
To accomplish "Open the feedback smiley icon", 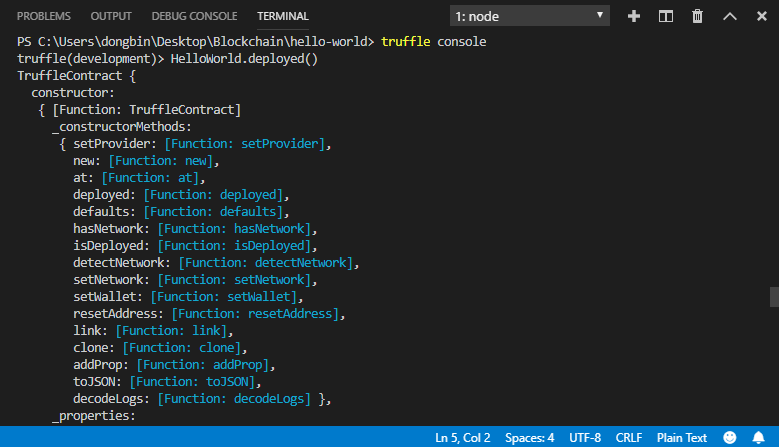I will [729, 437].
